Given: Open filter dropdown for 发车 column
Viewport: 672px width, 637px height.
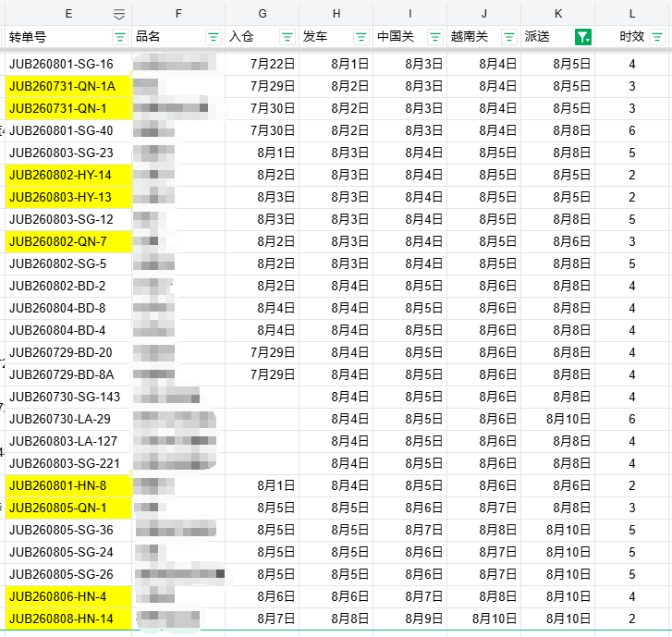Looking at the screenshot, I should click(361, 37).
